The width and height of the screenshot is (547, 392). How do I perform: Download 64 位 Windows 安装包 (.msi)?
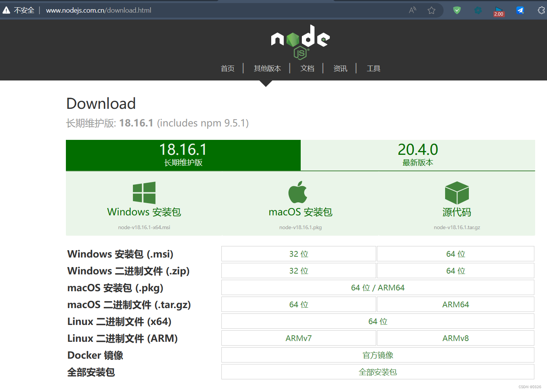pos(456,254)
